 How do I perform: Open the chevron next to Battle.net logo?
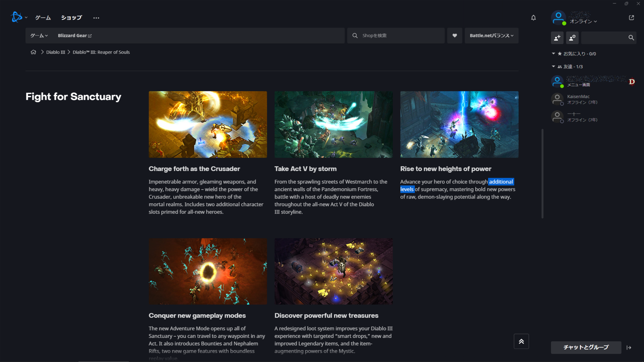point(26,17)
